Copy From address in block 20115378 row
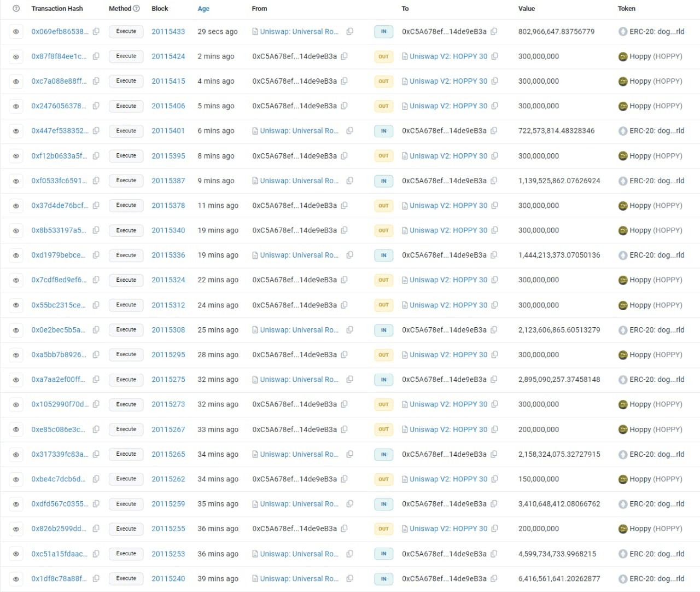This screenshot has width=700, height=592. [344, 206]
